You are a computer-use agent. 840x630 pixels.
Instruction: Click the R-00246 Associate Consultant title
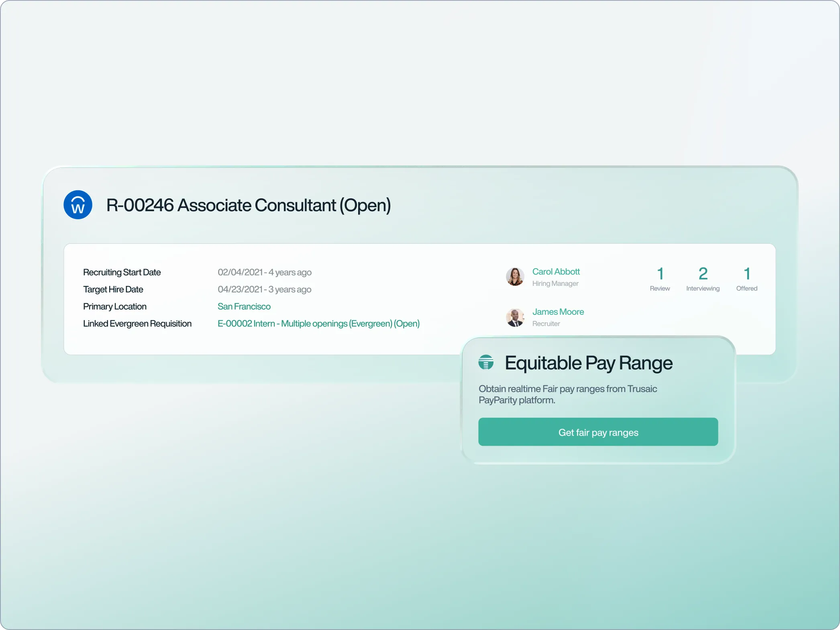click(248, 205)
